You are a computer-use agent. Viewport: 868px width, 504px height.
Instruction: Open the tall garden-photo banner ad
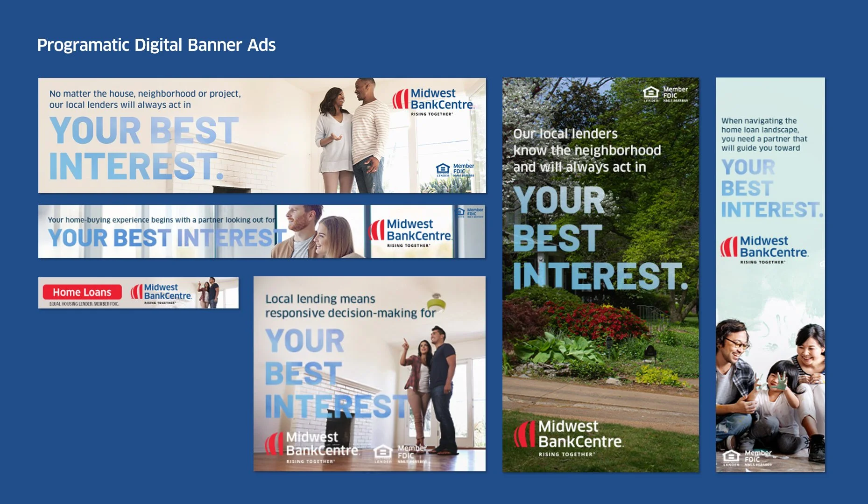coord(600,275)
